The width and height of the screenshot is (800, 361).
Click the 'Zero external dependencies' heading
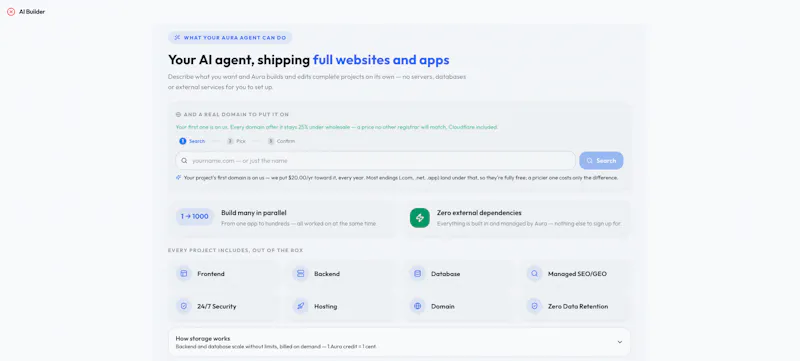pyautogui.click(x=479, y=213)
